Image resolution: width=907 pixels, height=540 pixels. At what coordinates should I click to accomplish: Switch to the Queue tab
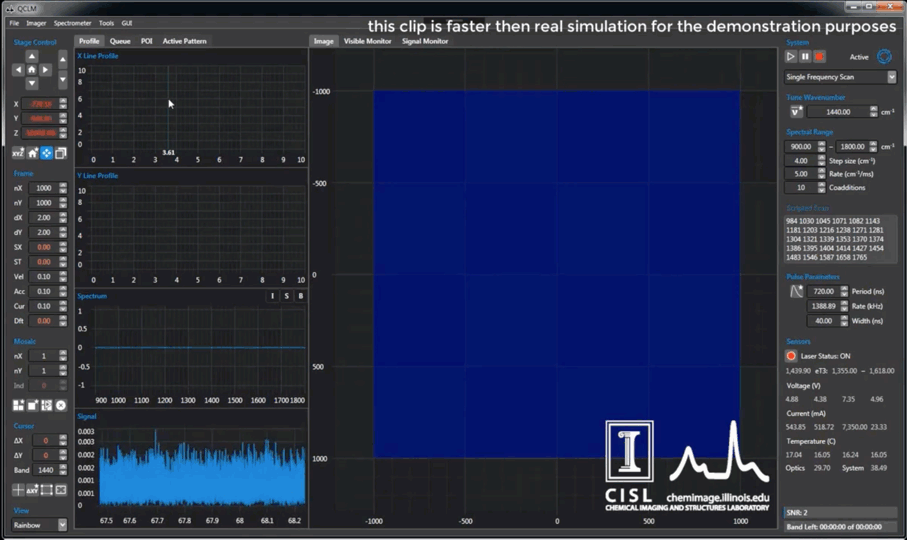[x=120, y=41]
